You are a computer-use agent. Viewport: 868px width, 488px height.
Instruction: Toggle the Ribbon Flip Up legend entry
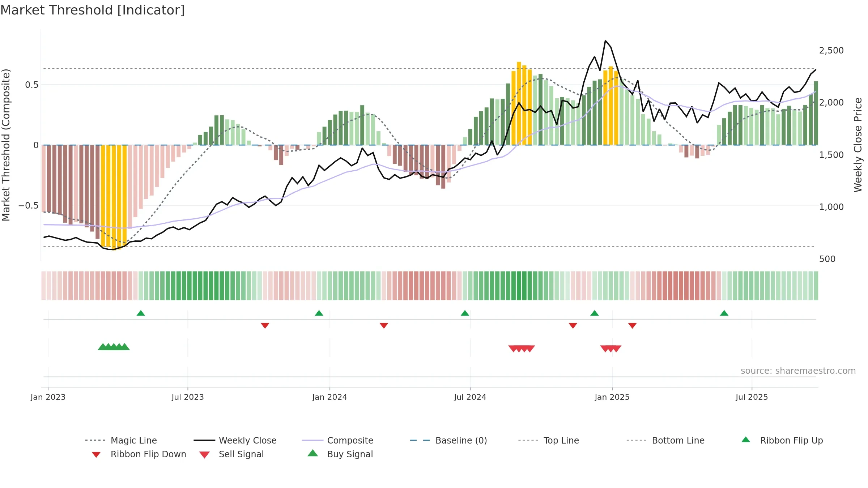point(782,440)
